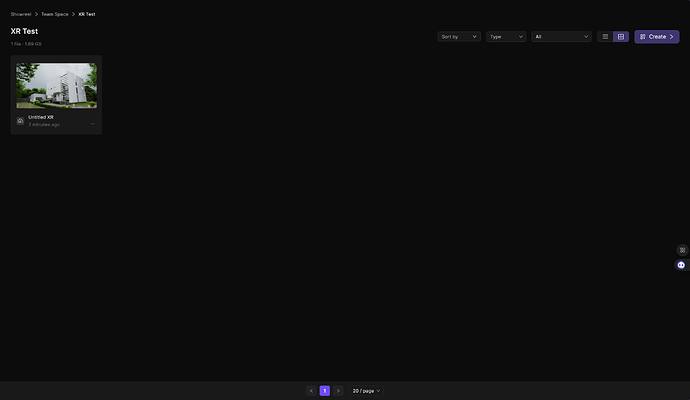Open the chat assistant floating icon
The width and height of the screenshot is (690, 400).
681,265
